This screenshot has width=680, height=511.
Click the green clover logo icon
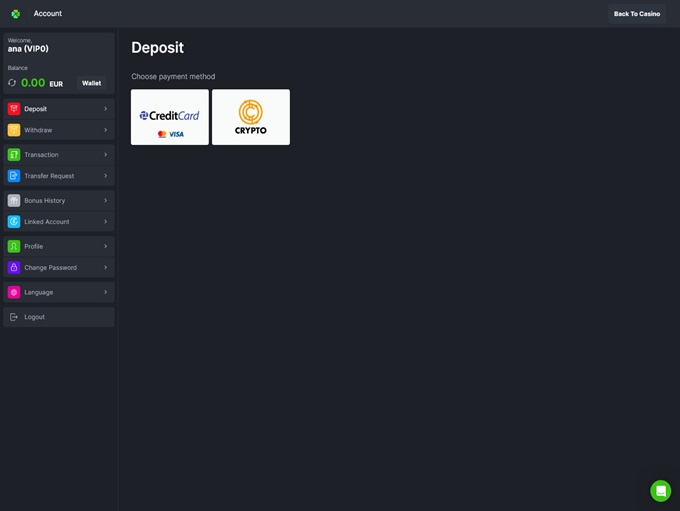[x=16, y=14]
